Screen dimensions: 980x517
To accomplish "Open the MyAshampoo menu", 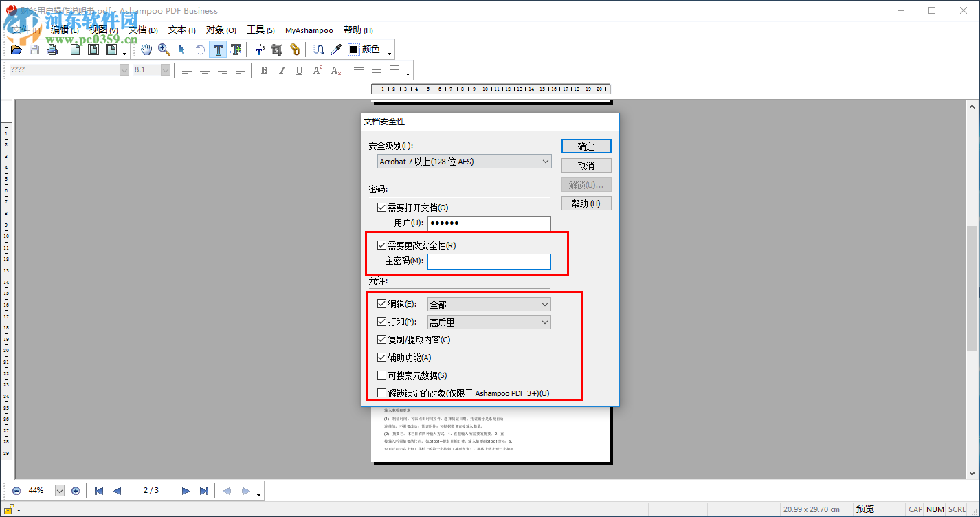I will [309, 30].
